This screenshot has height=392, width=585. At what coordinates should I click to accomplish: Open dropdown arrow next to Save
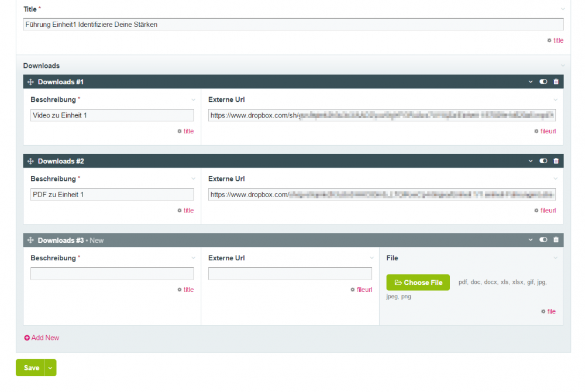coord(50,368)
